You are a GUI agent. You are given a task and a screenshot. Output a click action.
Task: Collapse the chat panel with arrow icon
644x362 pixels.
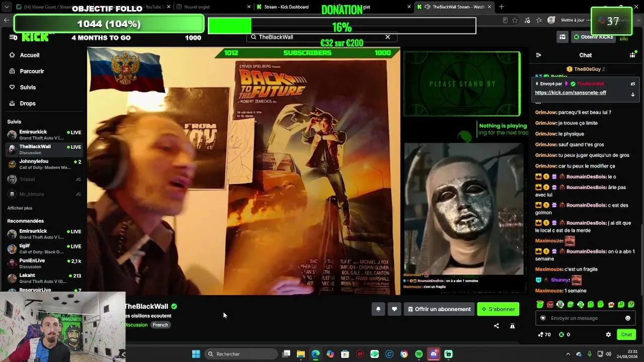tap(538, 55)
